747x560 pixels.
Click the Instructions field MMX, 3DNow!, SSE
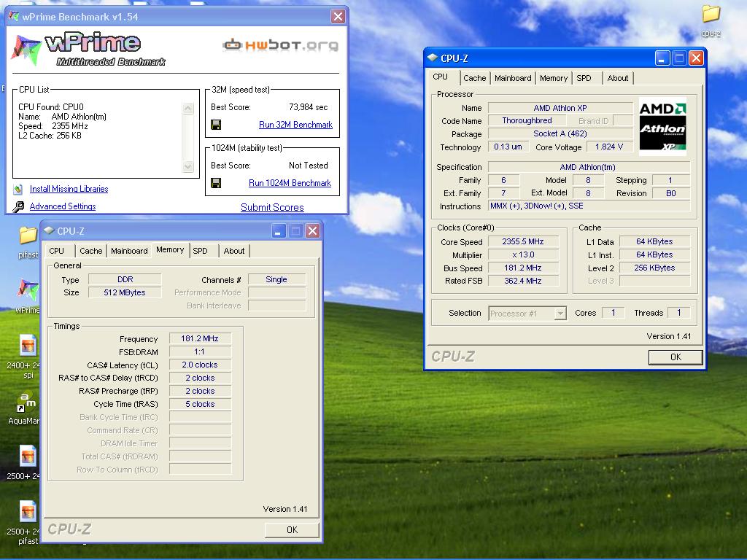click(589, 206)
